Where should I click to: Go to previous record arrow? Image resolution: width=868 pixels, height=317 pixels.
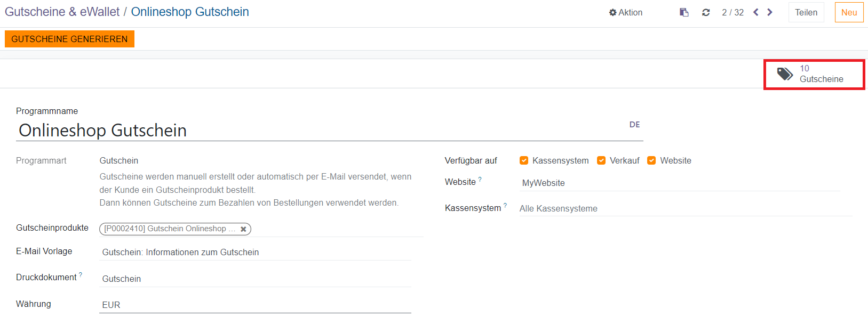pyautogui.click(x=755, y=12)
